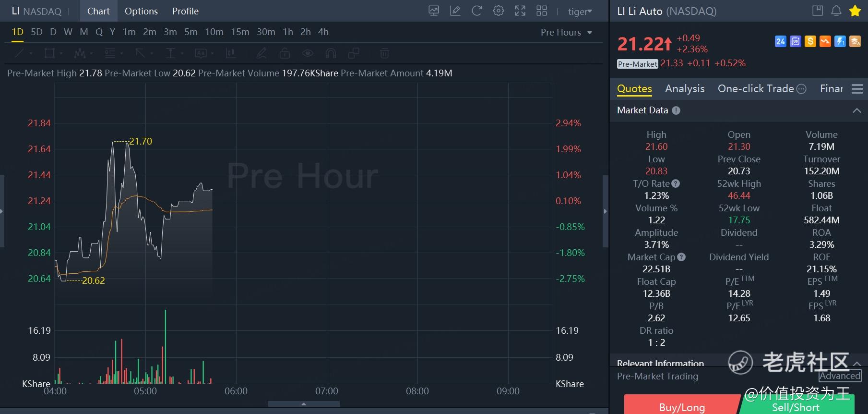Select the 5D timeframe
The width and height of the screenshot is (868, 414).
click(x=36, y=32)
